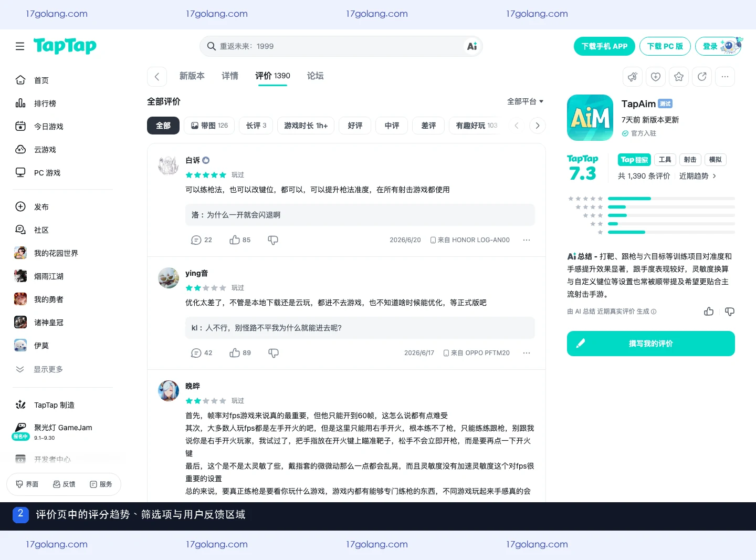Switch to the 新版本 tab
Viewport: 756px width, 560px height.
pyautogui.click(x=192, y=76)
